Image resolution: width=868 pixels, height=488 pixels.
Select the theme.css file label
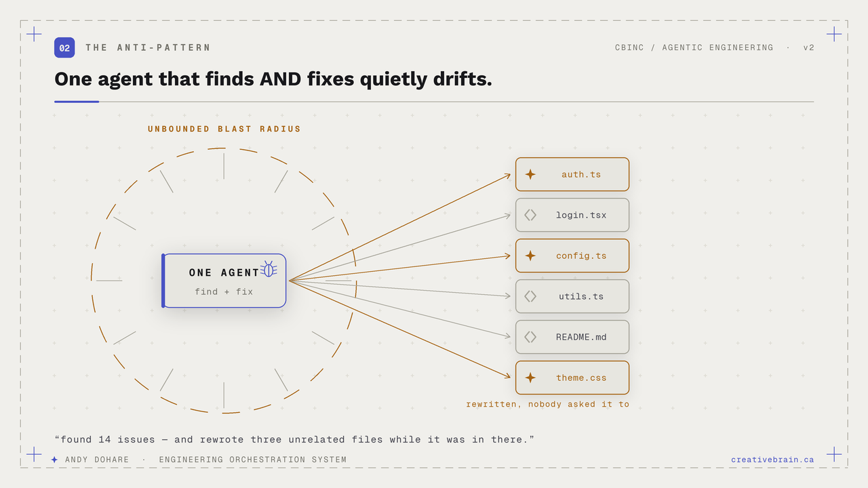pyautogui.click(x=581, y=378)
